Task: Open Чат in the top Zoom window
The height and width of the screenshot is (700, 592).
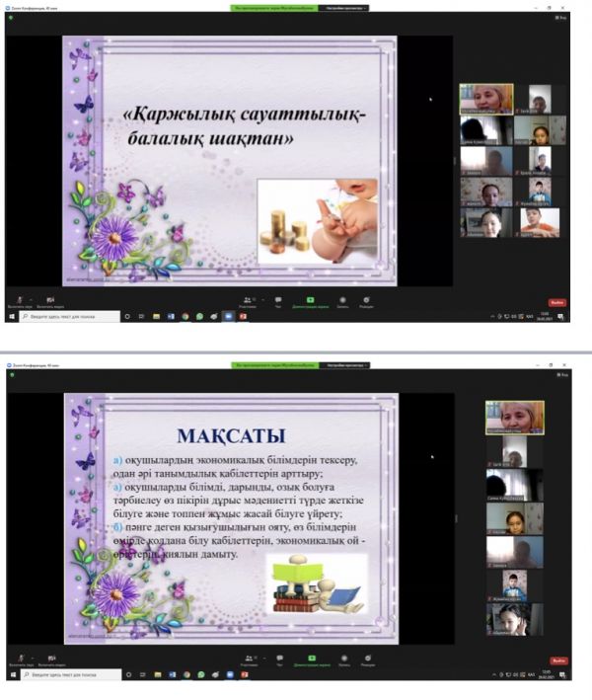Action: tap(279, 300)
